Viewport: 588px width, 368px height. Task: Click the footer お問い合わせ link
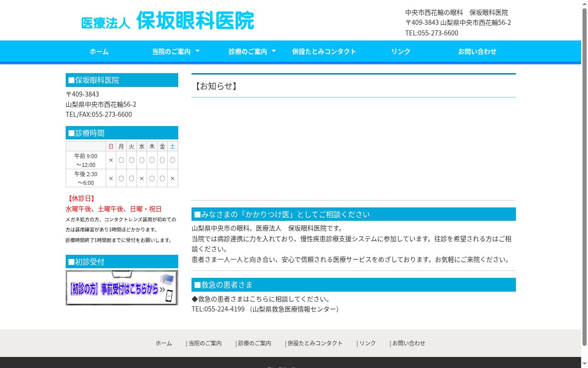point(409,343)
